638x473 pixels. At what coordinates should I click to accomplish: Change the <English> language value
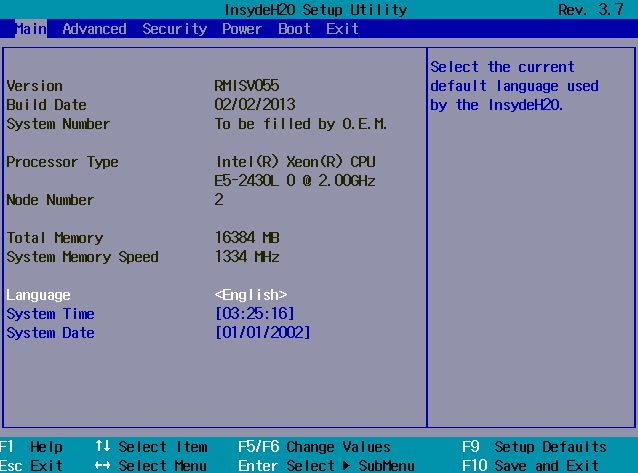[251, 295]
